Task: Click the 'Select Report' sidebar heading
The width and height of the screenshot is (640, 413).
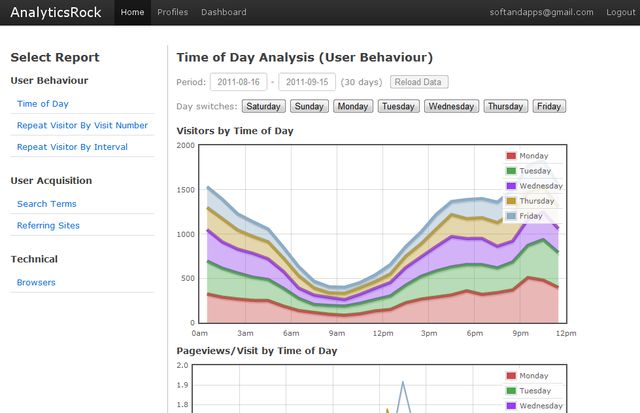Action: point(55,58)
